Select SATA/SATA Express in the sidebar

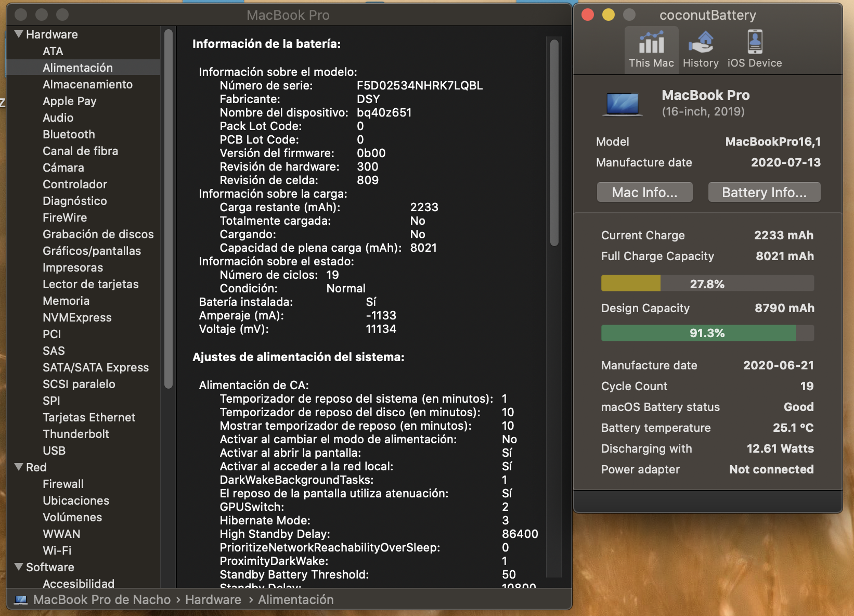(96, 367)
